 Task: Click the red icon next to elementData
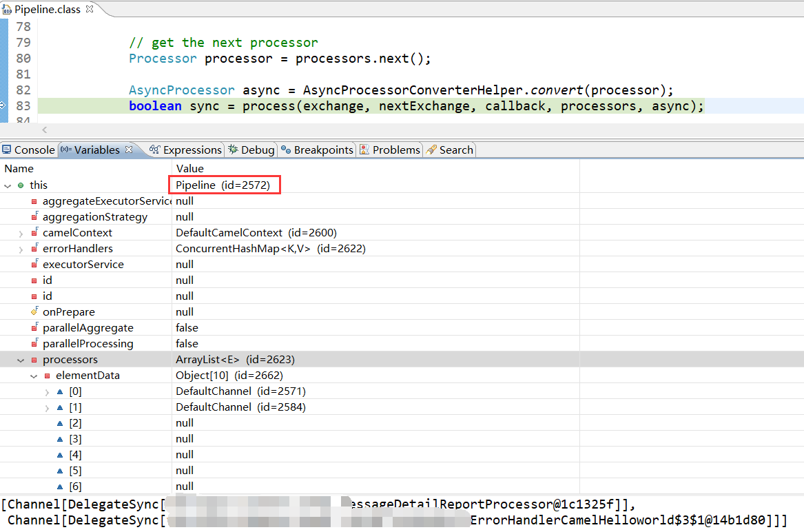coord(47,376)
